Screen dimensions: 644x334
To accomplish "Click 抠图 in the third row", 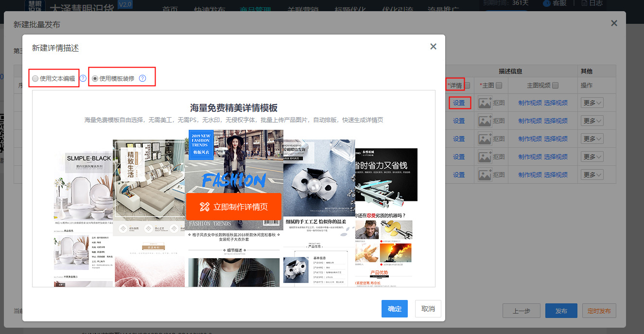I will tap(499, 139).
